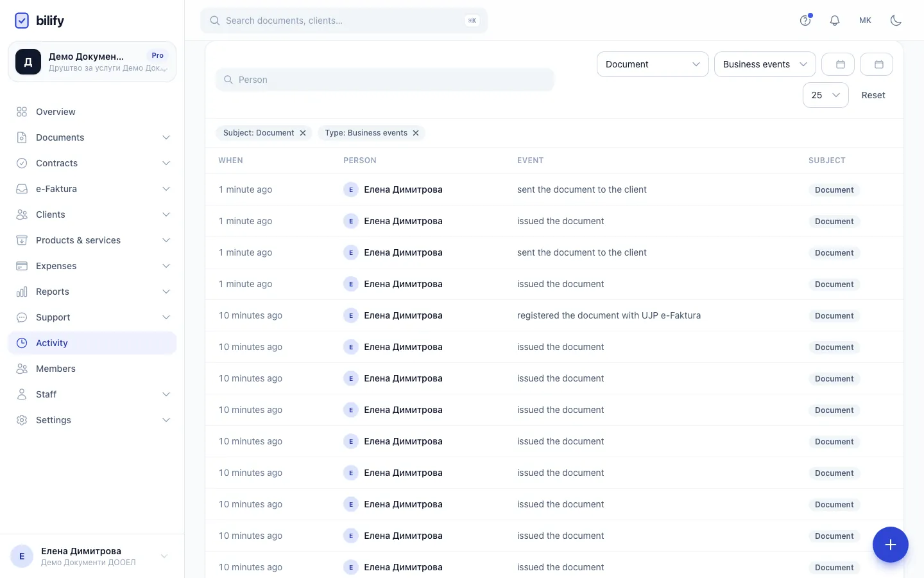The image size is (924, 578).
Task: Reset the activity filters
Action: pos(873,95)
